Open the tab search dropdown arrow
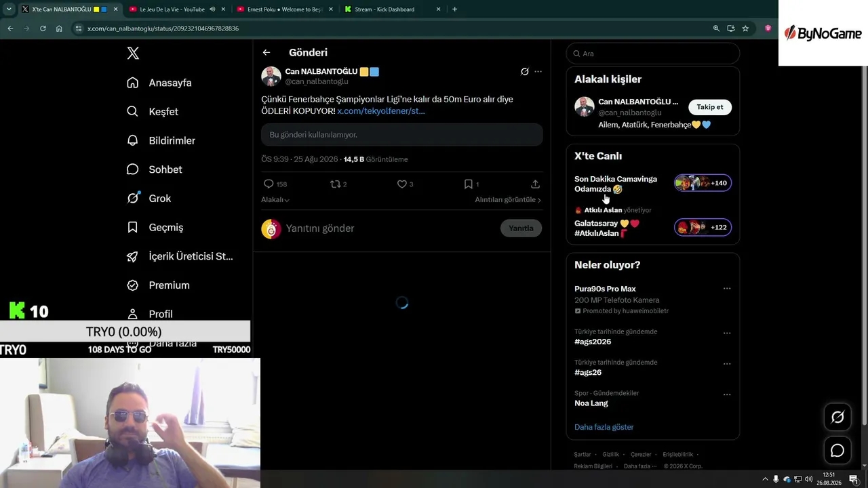Screen dimensions: 868x488 tap(9, 9)
